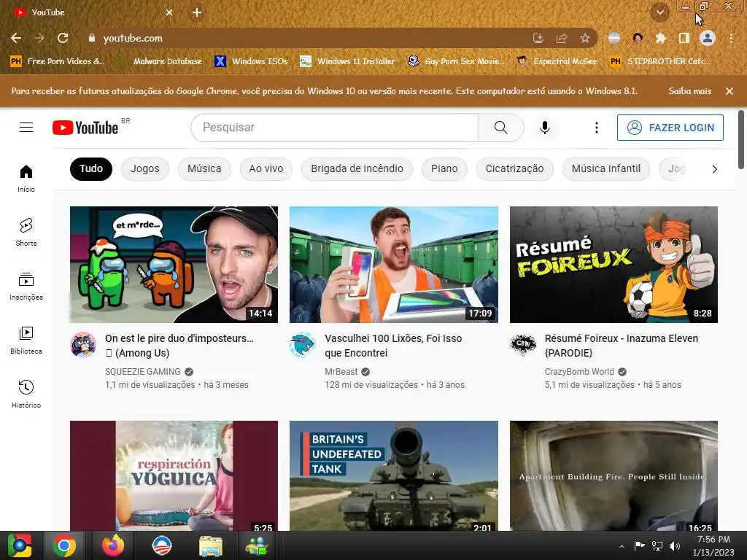Select the Jogos chip

(145, 169)
